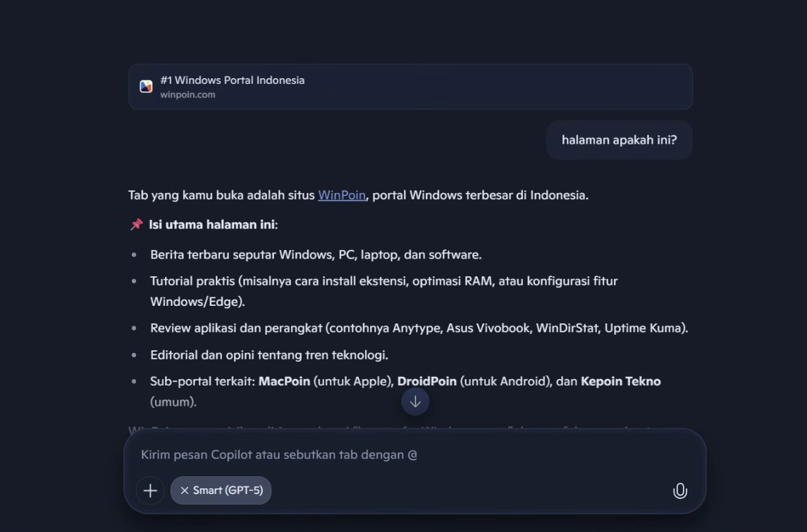Open the Smart (GPT-5) mode chip
Viewport: 807px width, 532px height.
(228, 490)
